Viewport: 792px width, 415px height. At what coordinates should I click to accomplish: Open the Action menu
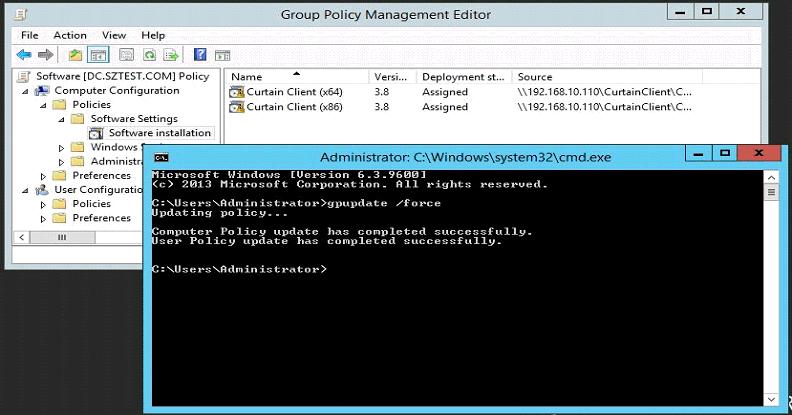pyautogui.click(x=70, y=35)
